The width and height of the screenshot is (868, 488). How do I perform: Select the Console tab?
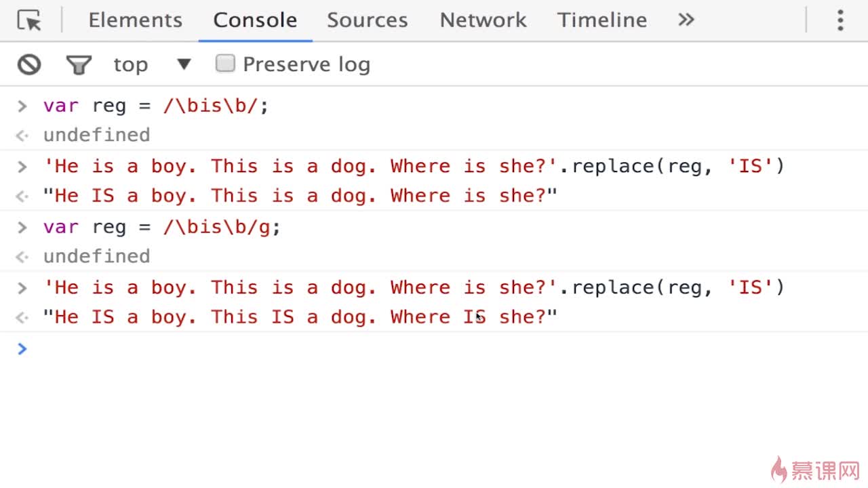(255, 20)
